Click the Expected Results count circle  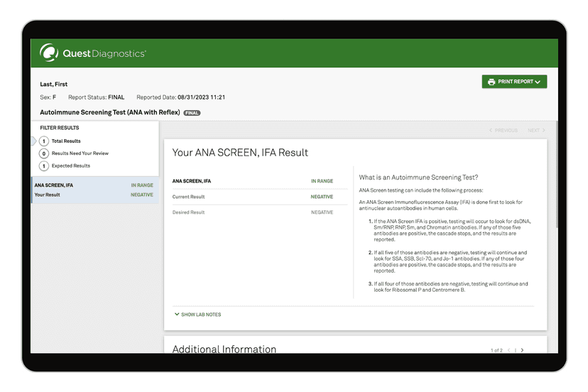click(44, 165)
